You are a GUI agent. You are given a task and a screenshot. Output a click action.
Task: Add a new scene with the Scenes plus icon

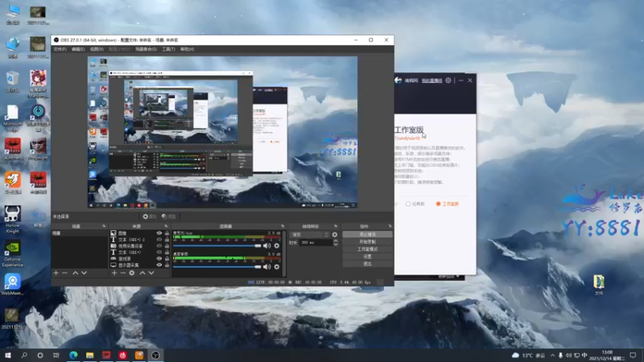(x=56, y=273)
